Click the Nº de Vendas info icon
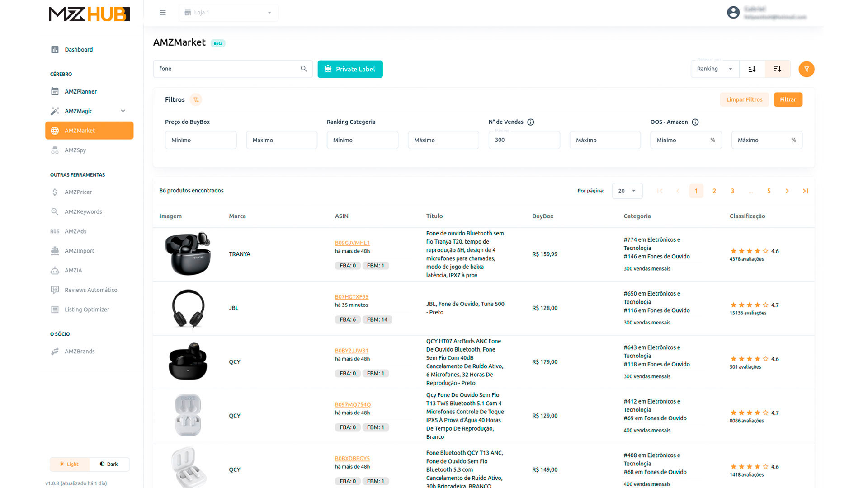868x488 pixels. point(531,122)
